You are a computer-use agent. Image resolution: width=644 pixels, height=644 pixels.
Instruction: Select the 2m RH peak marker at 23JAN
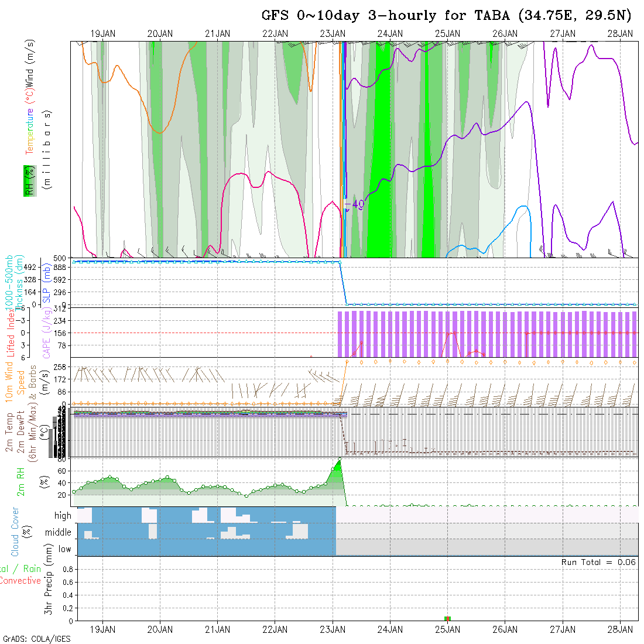click(x=339, y=459)
